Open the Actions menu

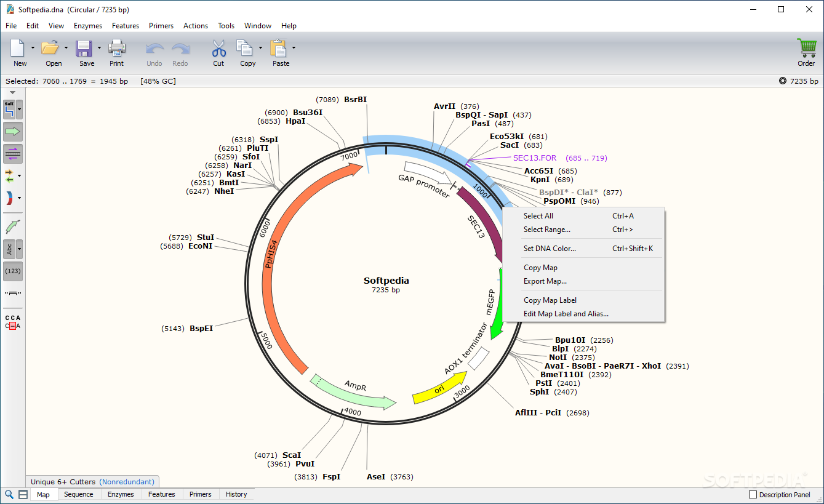[x=196, y=26]
